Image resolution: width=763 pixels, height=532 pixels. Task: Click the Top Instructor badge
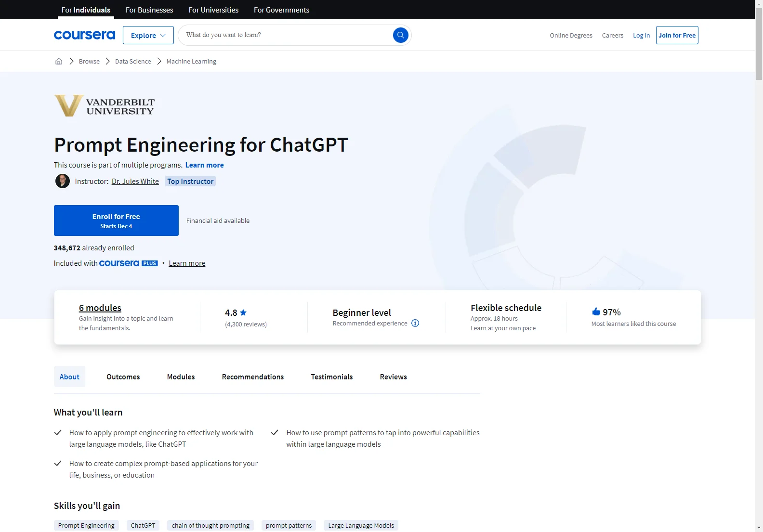pos(190,181)
